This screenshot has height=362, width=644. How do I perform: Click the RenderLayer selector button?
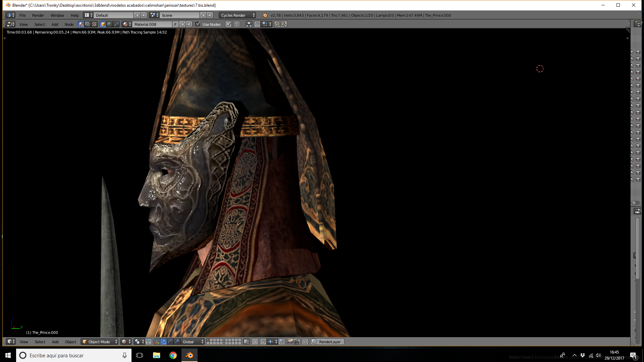tap(327, 342)
